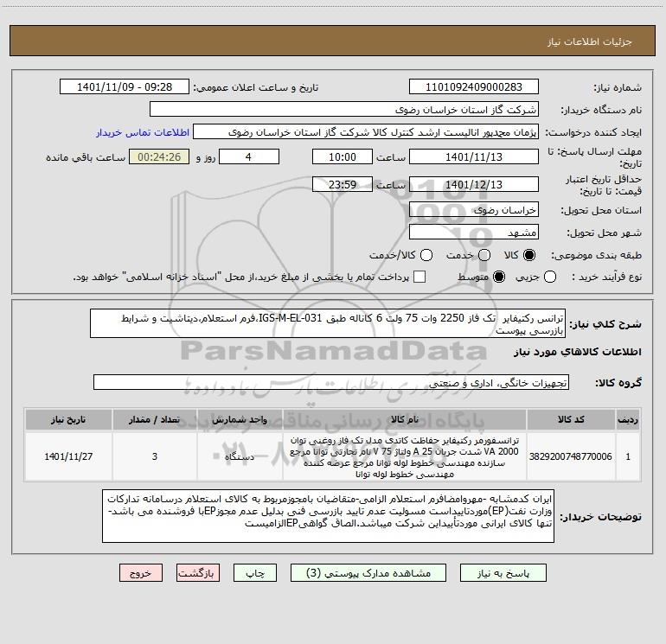Click the توضیحات خریدار text area
Image resolution: width=666 pixels, height=644 pixels.
tap(328, 516)
